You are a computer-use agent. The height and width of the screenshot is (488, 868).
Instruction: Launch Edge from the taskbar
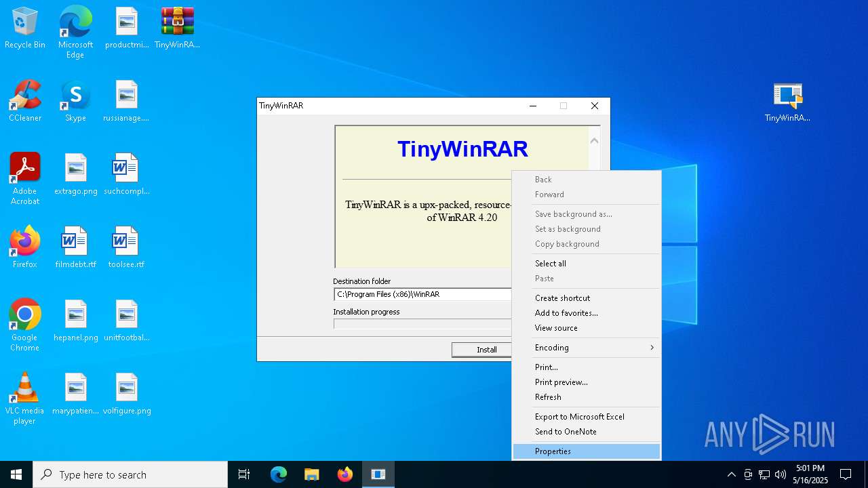coord(279,474)
